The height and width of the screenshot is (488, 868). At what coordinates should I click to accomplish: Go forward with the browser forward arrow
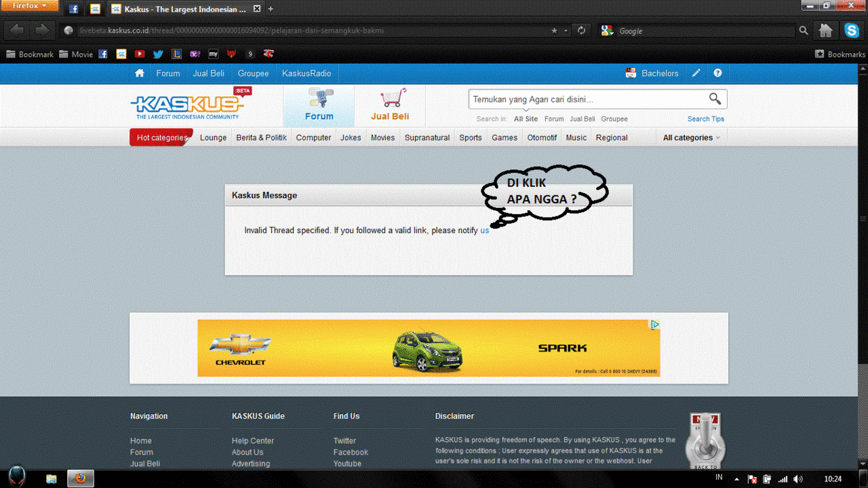pyautogui.click(x=42, y=30)
